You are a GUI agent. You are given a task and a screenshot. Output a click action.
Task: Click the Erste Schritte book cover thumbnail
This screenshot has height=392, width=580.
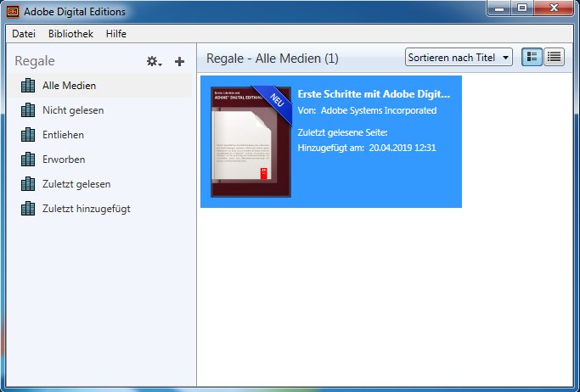[251, 142]
